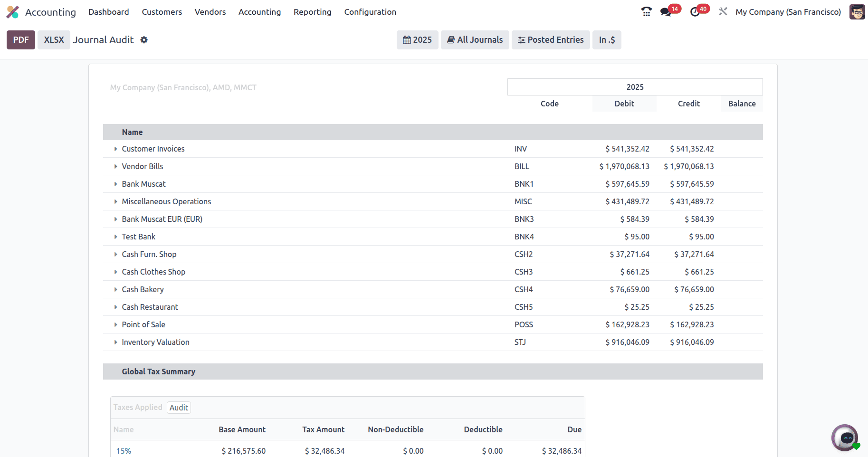This screenshot has height=457, width=868.
Task: Open the All Journals filter dropdown
Action: (475, 40)
